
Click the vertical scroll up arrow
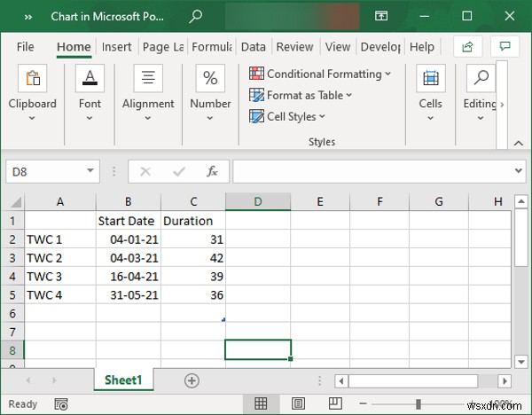tap(521, 201)
